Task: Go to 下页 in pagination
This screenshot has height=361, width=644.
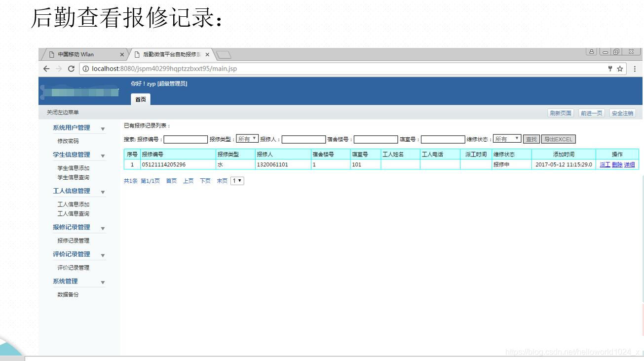Action: pos(205,181)
